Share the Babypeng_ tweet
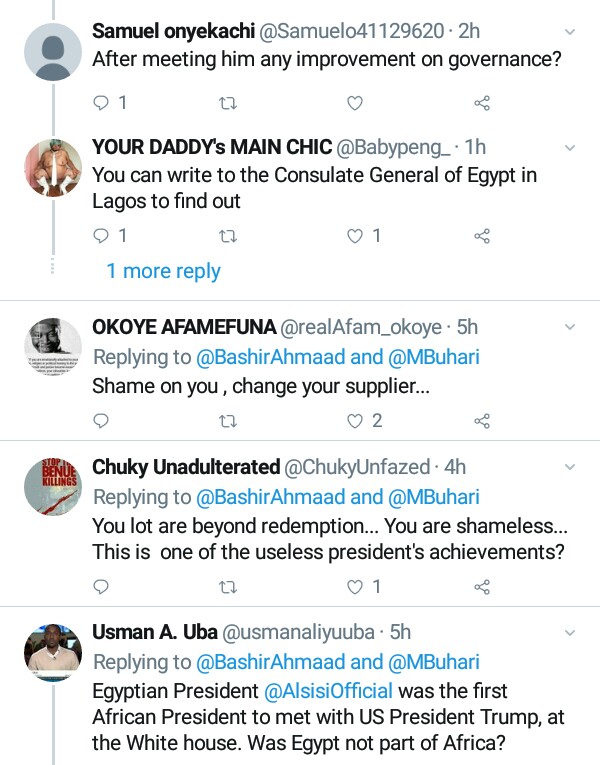 [x=481, y=236]
